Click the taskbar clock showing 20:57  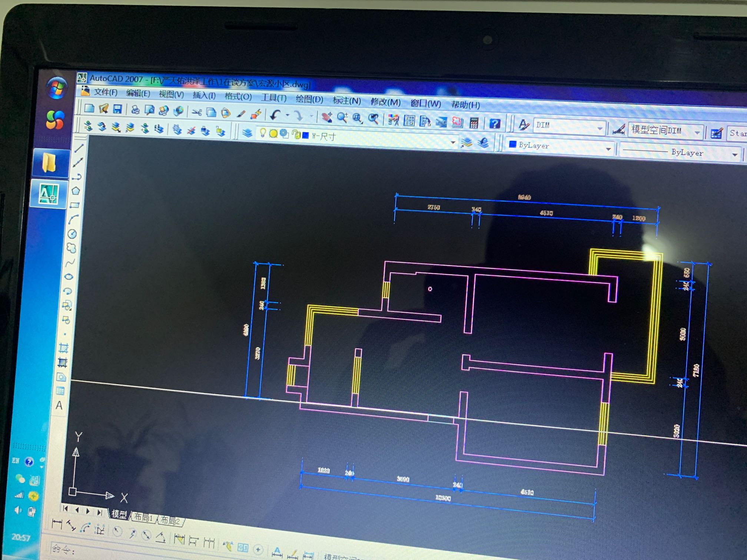[21, 537]
